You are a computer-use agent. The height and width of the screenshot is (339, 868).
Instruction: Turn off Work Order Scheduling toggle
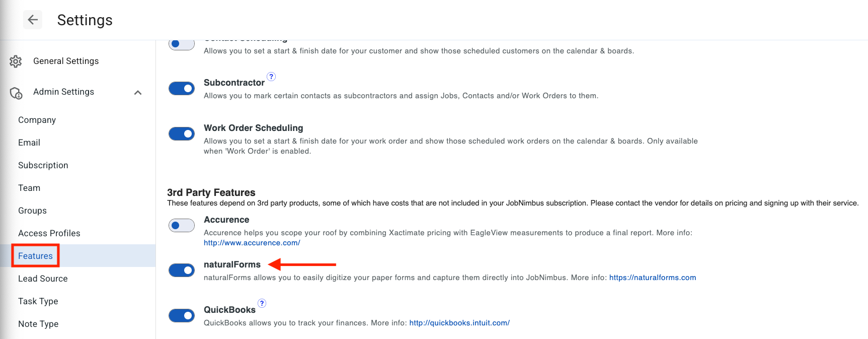182,134
